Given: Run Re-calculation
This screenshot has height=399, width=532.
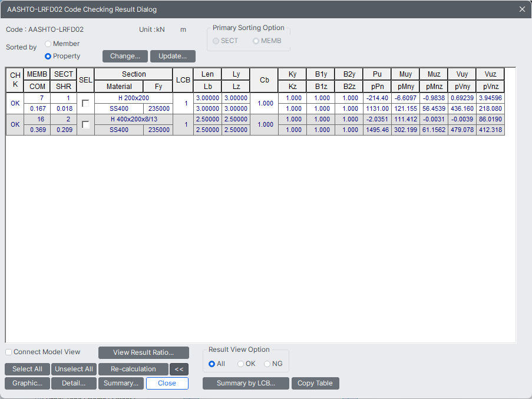Looking at the screenshot, I should pos(133,369).
